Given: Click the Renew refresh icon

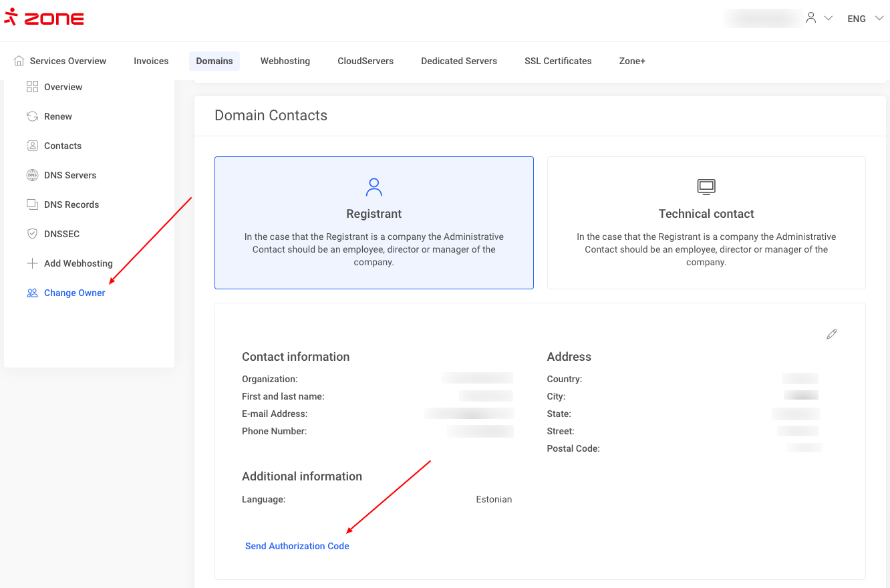Looking at the screenshot, I should pos(32,116).
